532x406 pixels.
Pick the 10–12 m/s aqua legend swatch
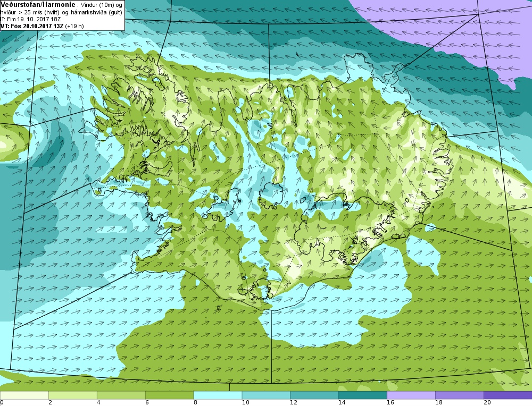[266, 395]
